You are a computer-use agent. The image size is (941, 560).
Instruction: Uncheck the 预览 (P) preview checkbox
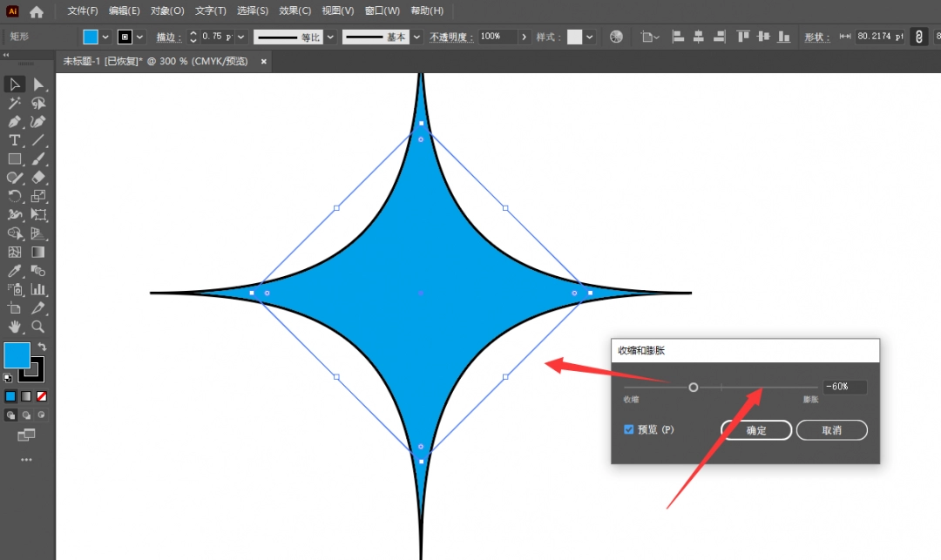coord(629,429)
